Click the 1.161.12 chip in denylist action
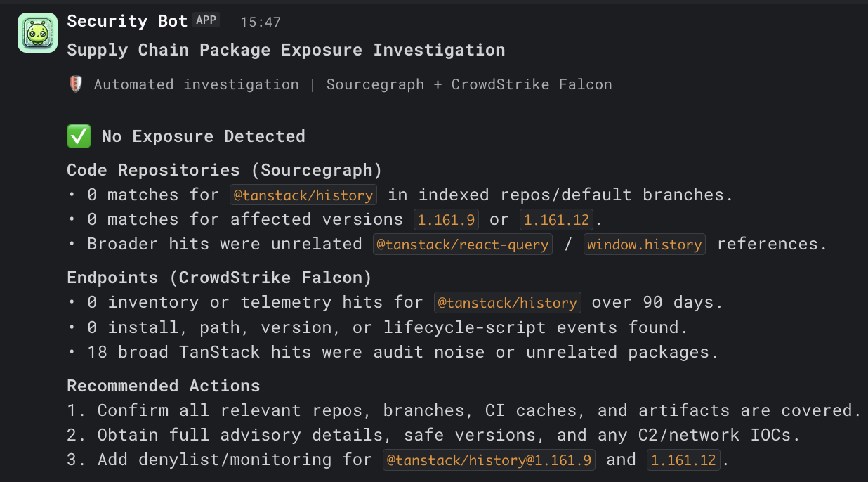The image size is (868, 482). pos(684,460)
